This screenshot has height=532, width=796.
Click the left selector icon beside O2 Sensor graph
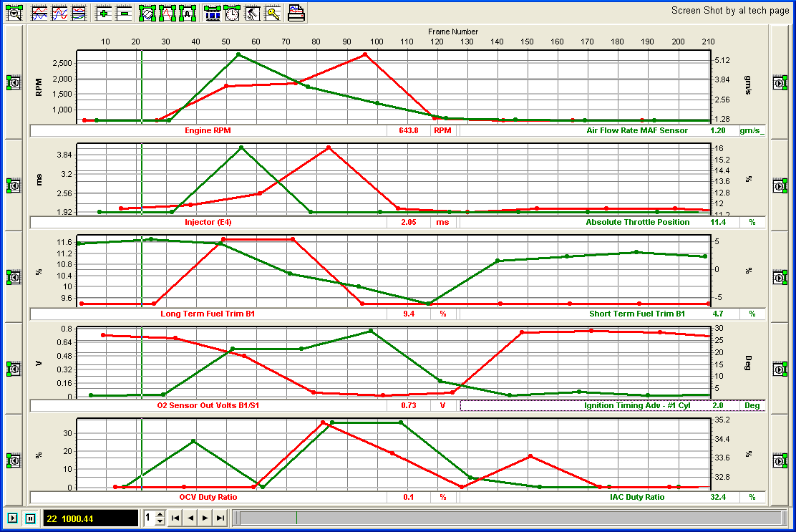point(14,368)
